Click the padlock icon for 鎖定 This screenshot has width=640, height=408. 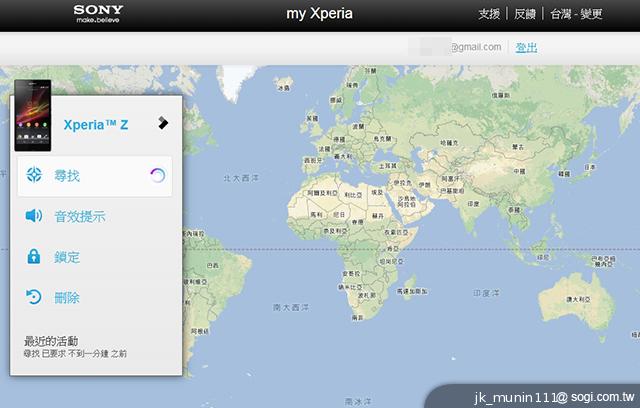(34, 257)
